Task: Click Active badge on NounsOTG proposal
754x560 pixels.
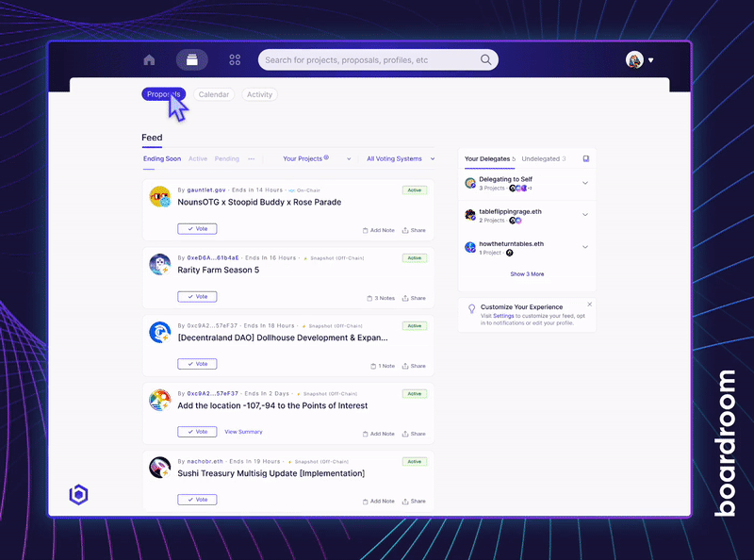Action: click(x=414, y=190)
